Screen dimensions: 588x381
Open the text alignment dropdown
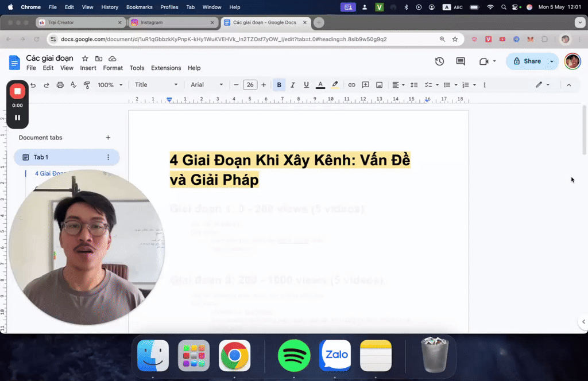[399, 85]
